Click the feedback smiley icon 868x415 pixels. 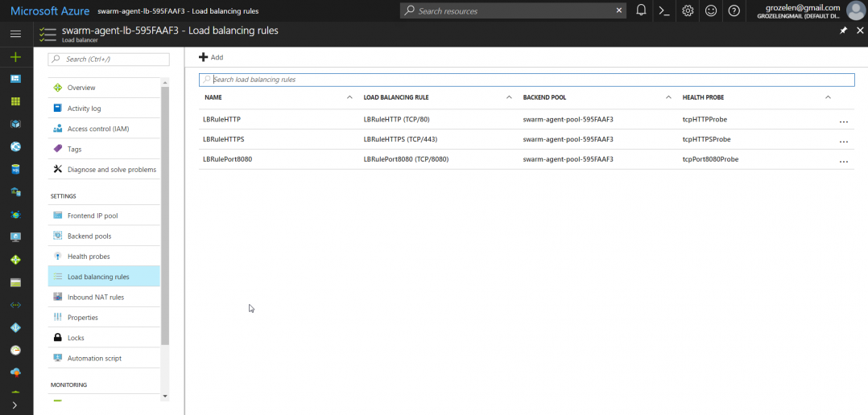point(711,10)
